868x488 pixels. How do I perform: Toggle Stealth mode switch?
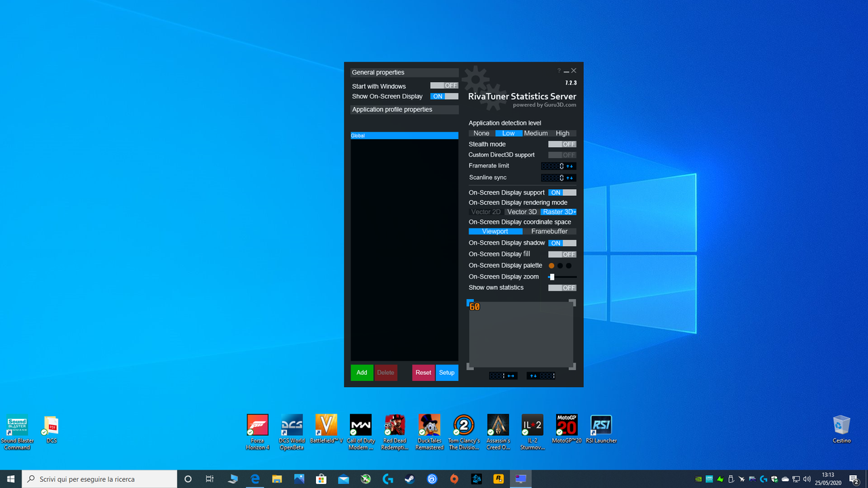tap(562, 144)
